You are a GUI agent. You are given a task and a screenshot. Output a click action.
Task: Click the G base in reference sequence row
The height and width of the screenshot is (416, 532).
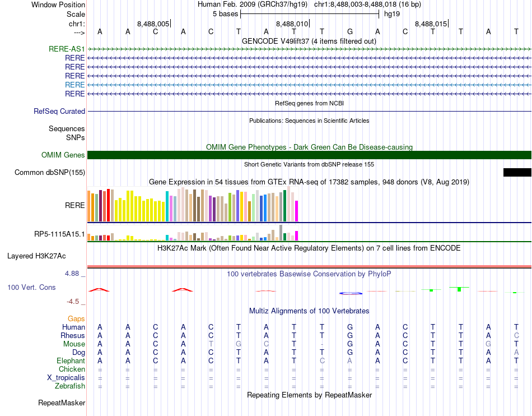coord(350,31)
